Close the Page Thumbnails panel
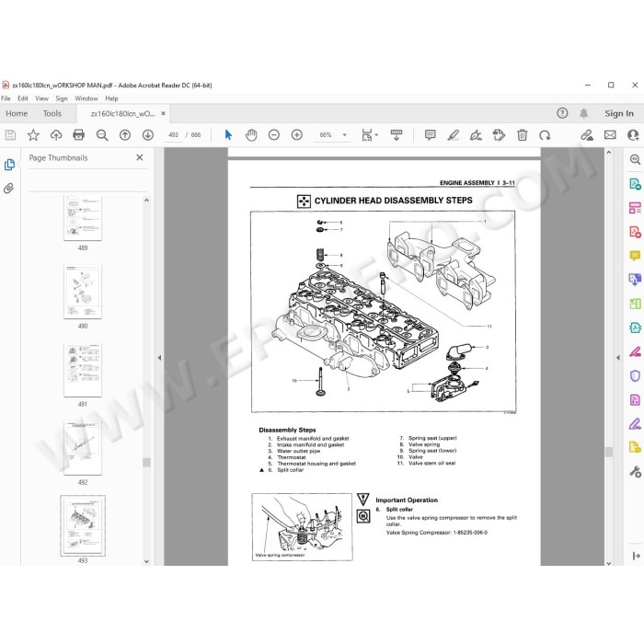 140,157
